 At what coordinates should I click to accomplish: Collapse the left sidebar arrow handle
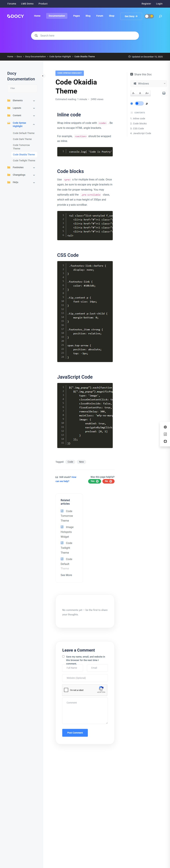coord(42,76)
